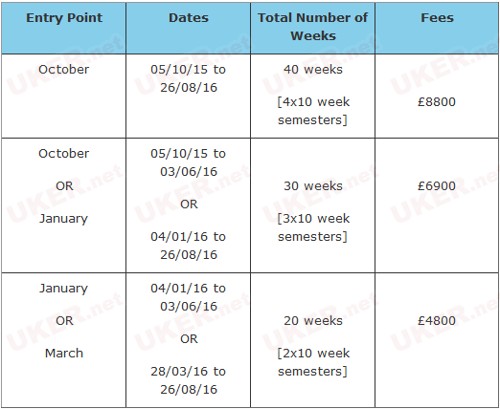
Task: Click the £4800 fee amount
Action: click(x=437, y=320)
